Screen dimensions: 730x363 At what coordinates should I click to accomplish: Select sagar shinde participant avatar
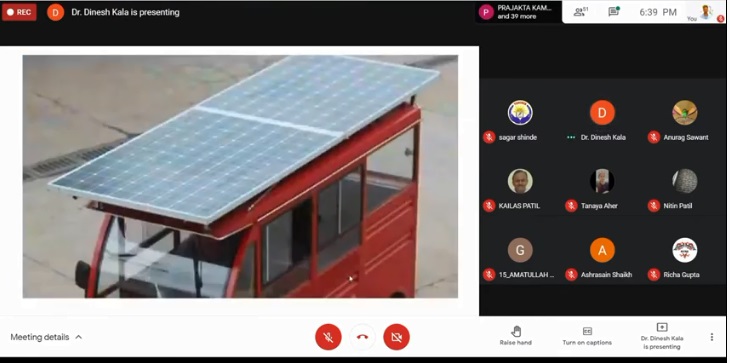pyautogui.click(x=520, y=113)
